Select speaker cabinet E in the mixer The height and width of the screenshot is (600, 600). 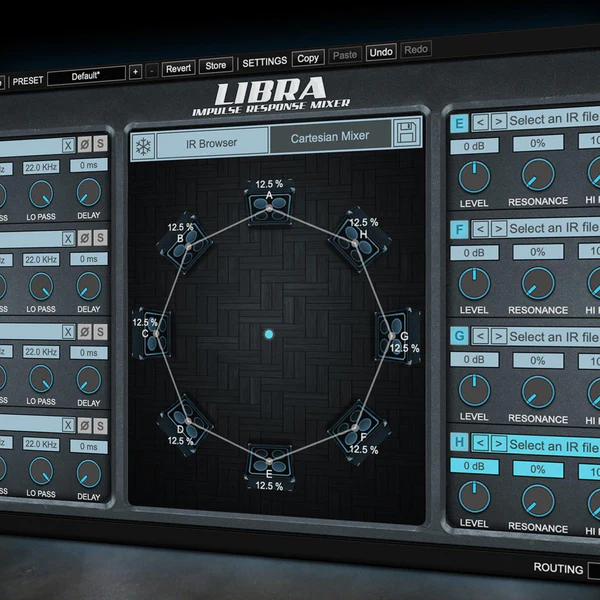pyautogui.click(x=269, y=467)
